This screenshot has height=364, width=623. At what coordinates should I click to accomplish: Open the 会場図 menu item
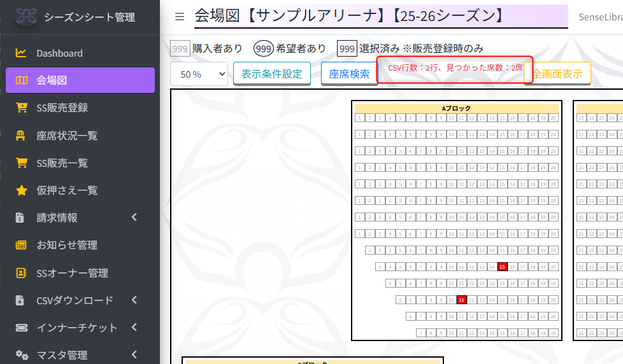80,81
